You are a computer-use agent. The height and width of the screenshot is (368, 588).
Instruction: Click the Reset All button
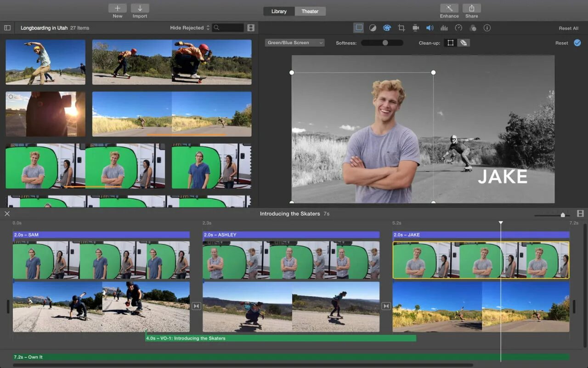pyautogui.click(x=568, y=28)
